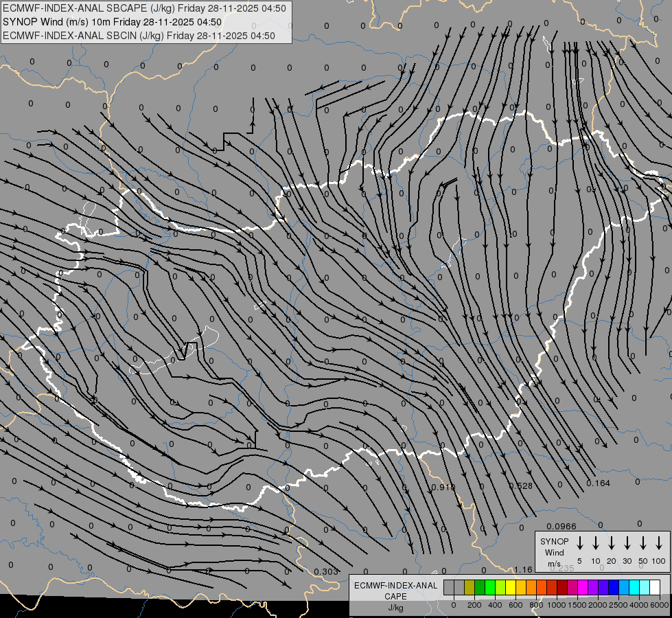Click the CAPE label in color legend
Viewport: 672px width, 618px height.
coord(395,596)
